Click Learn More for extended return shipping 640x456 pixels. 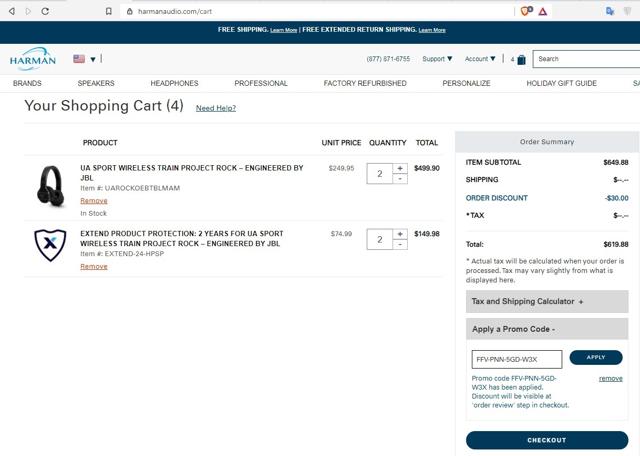432,30
